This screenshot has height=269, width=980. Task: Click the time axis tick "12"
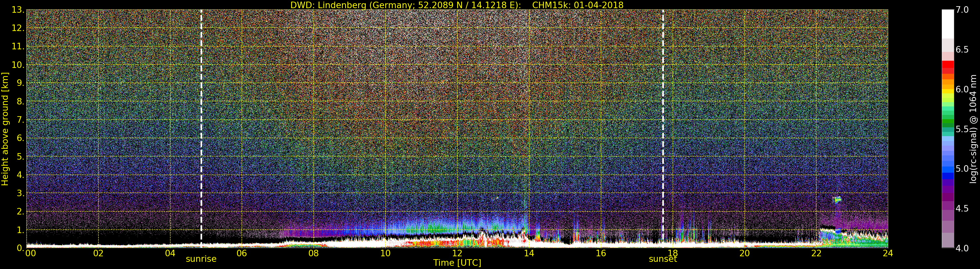pyautogui.click(x=457, y=253)
